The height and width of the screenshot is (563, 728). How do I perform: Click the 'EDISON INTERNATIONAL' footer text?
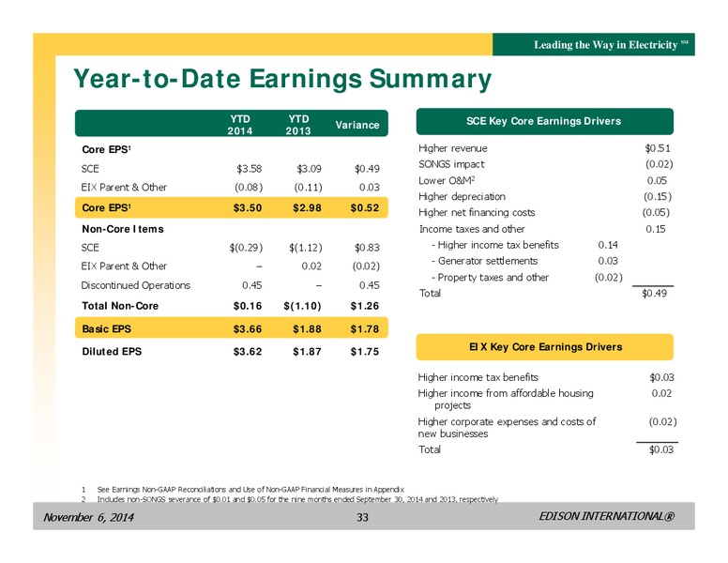[x=607, y=516]
